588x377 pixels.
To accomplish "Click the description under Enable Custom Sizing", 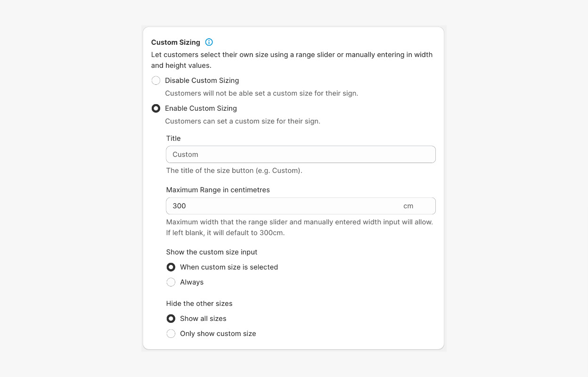I will (242, 121).
